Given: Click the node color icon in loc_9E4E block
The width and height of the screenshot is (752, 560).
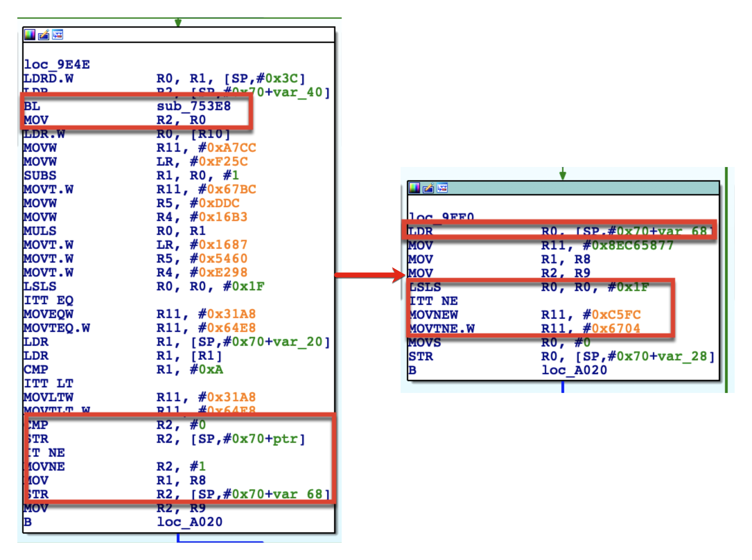Looking at the screenshot, I should click(x=29, y=35).
